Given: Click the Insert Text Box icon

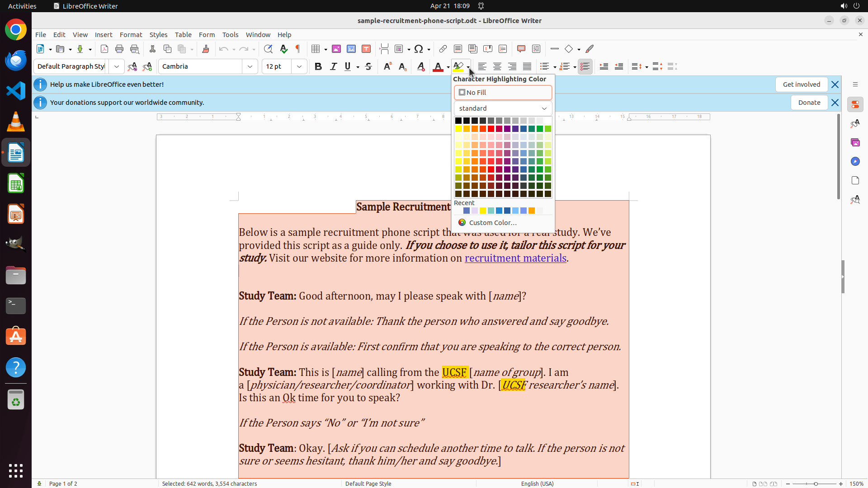Looking at the screenshot, I should pyautogui.click(x=366, y=49).
